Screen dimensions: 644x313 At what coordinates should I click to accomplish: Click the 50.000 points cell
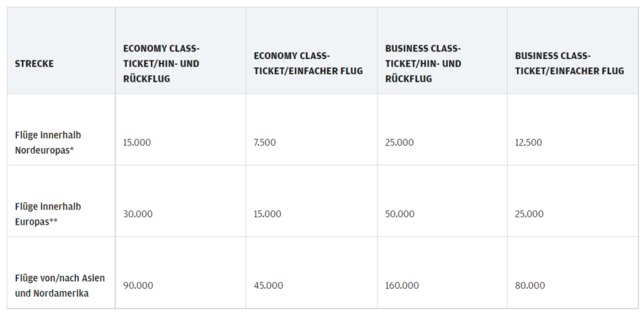point(399,214)
